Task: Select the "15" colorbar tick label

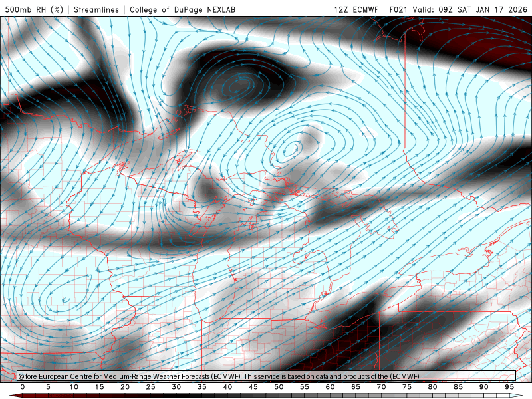Action: (99, 387)
